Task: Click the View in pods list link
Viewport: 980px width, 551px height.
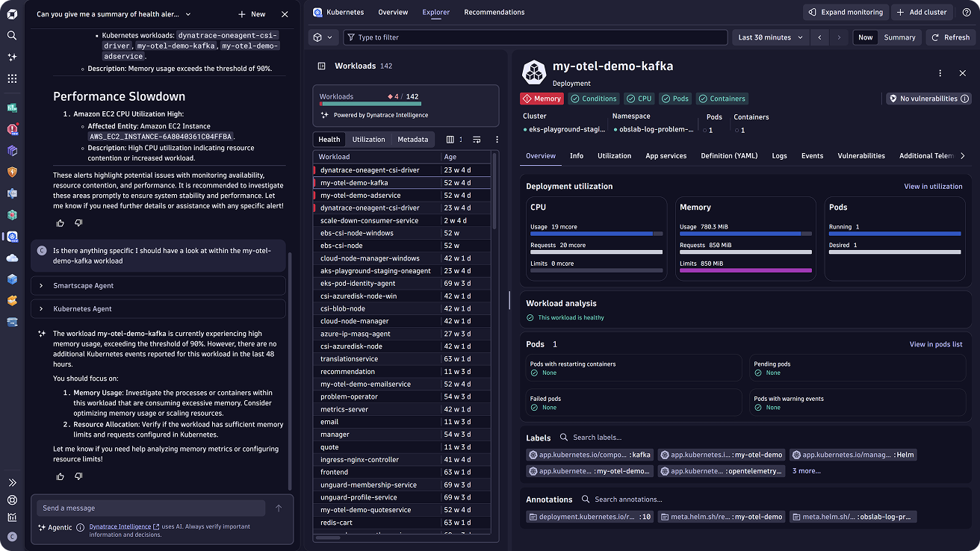Action: click(935, 344)
